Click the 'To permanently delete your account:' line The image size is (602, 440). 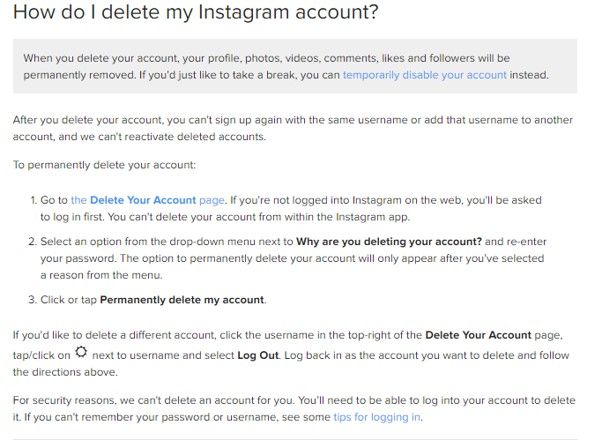tap(104, 165)
